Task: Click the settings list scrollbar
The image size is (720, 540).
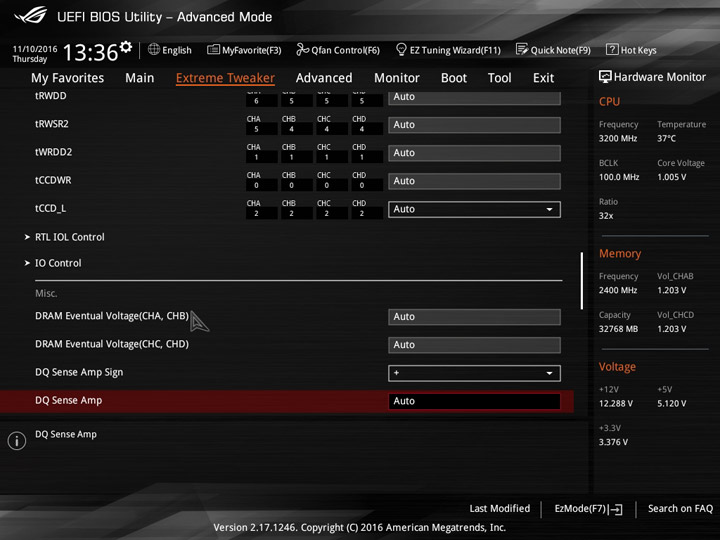Action: [582, 280]
